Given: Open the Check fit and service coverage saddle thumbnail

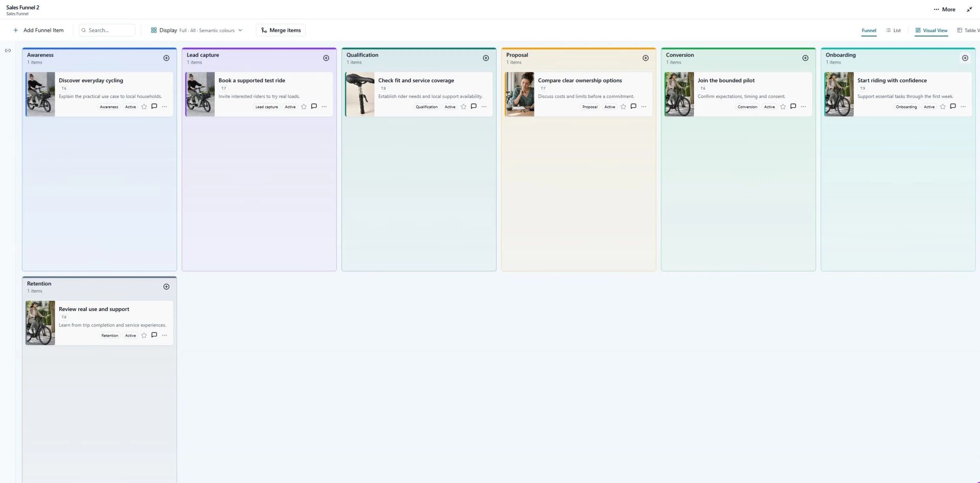Looking at the screenshot, I should pos(360,94).
